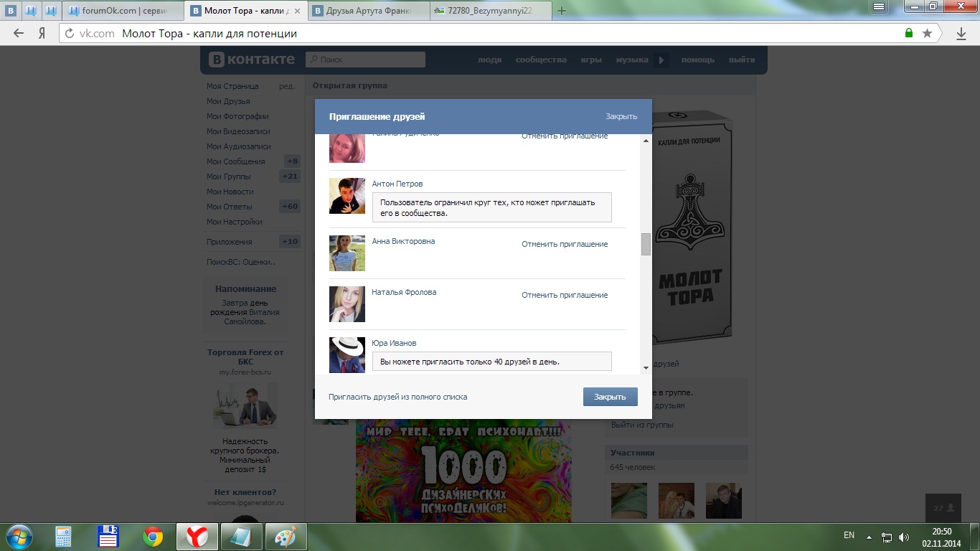This screenshot has width=980, height=551.
Task: Open the сообщества header menu item
Action: pyautogui.click(x=541, y=60)
